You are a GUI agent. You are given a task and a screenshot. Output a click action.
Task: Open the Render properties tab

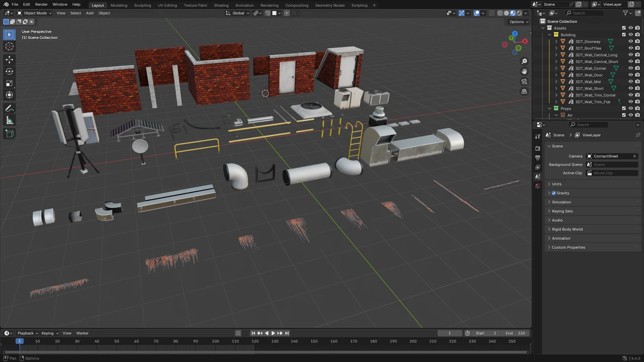[538, 148]
